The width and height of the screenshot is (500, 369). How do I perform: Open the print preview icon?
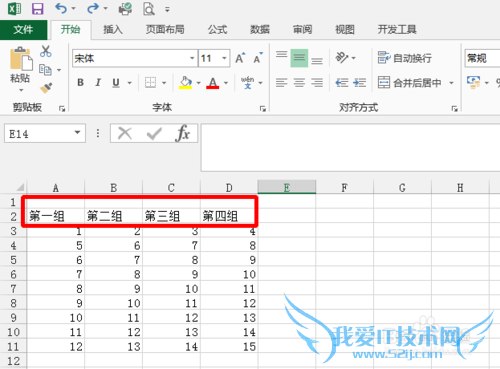pyautogui.click(x=149, y=9)
